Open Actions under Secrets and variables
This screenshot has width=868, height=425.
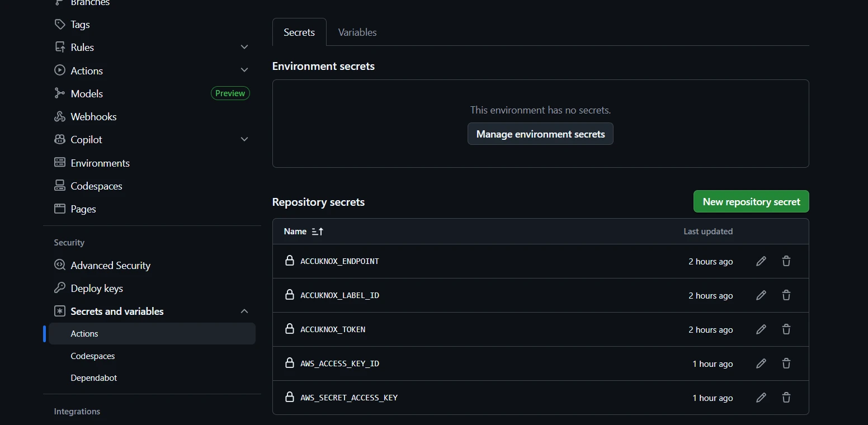[x=152, y=333]
